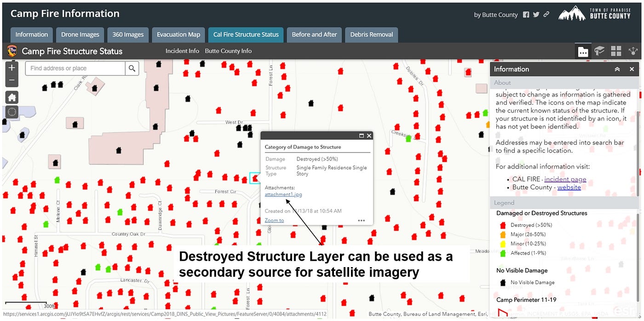The width and height of the screenshot is (644, 321).
Task: Switch to the Drone Images tab
Action: click(80, 35)
